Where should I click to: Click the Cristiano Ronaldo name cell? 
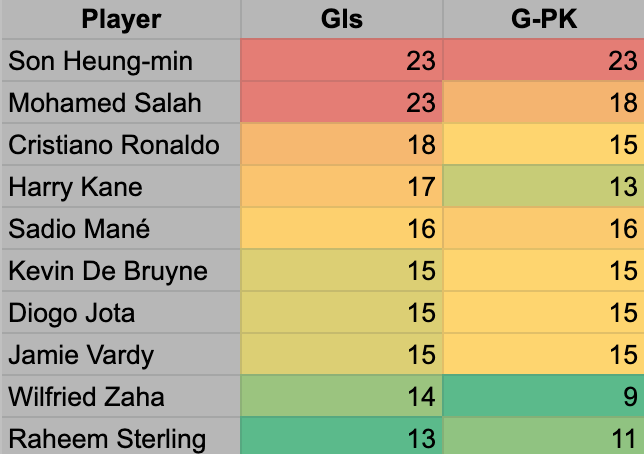(120, 145)
